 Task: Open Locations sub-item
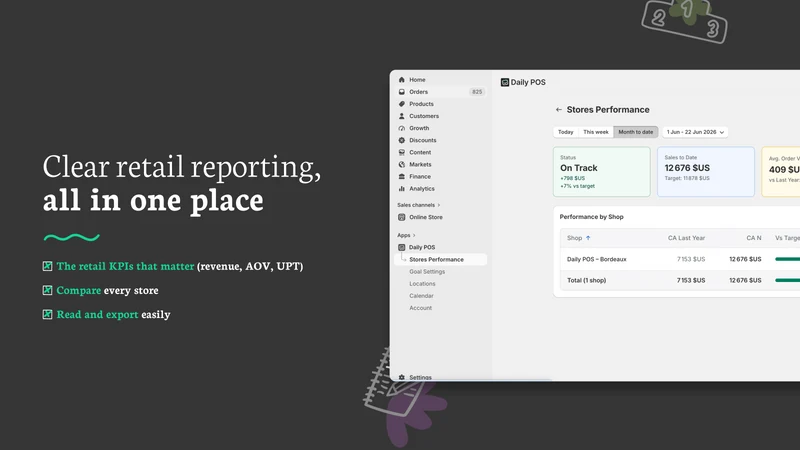[422, 284]
